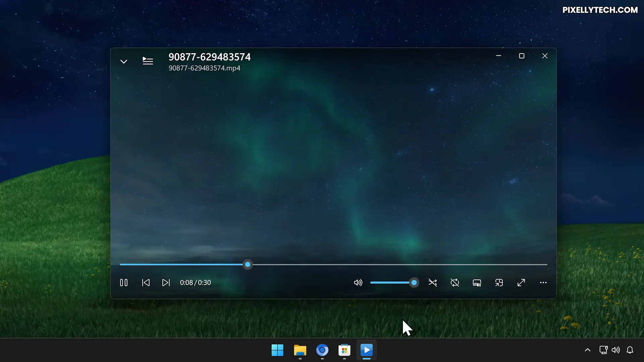Close the Media Player window
This screenshot has height=362, width=644.
(x=545, y=56)
